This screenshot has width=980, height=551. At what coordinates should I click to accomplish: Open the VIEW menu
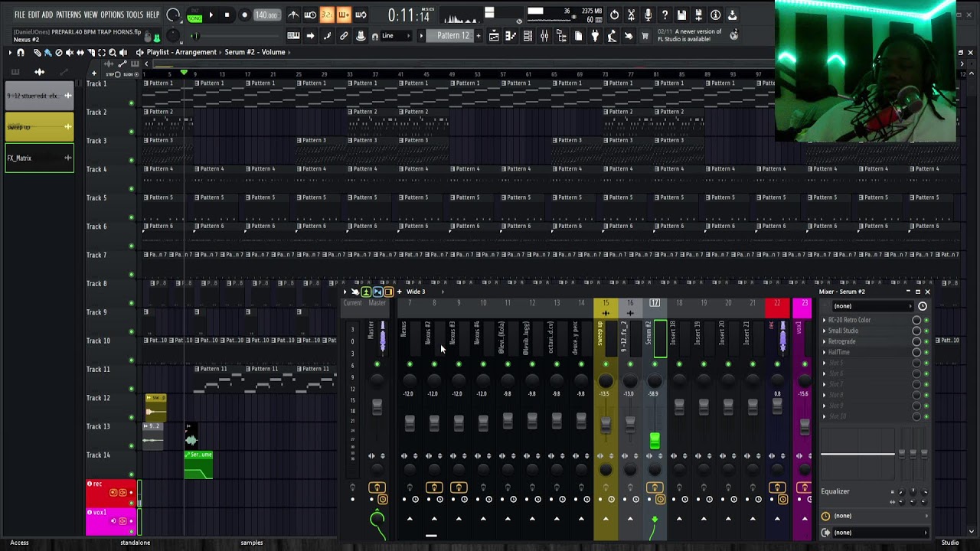tap(90, 15)
